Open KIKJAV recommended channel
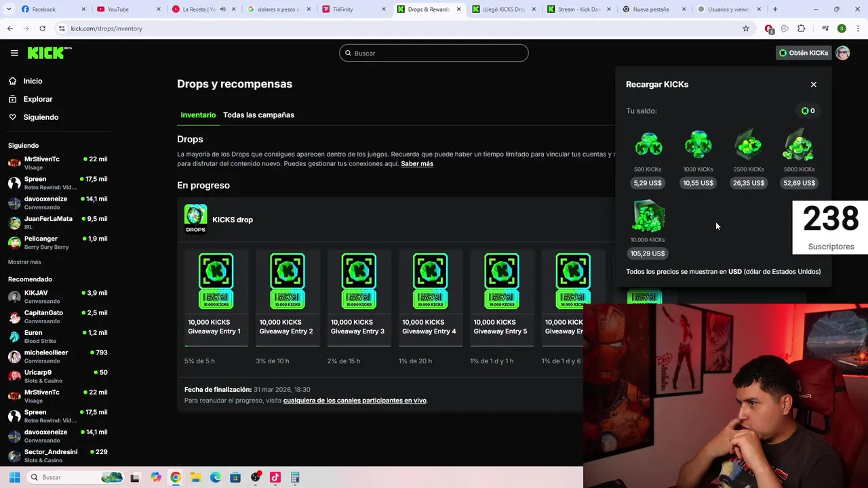This screenshot has height=488, width=868. tap(57, 297)
